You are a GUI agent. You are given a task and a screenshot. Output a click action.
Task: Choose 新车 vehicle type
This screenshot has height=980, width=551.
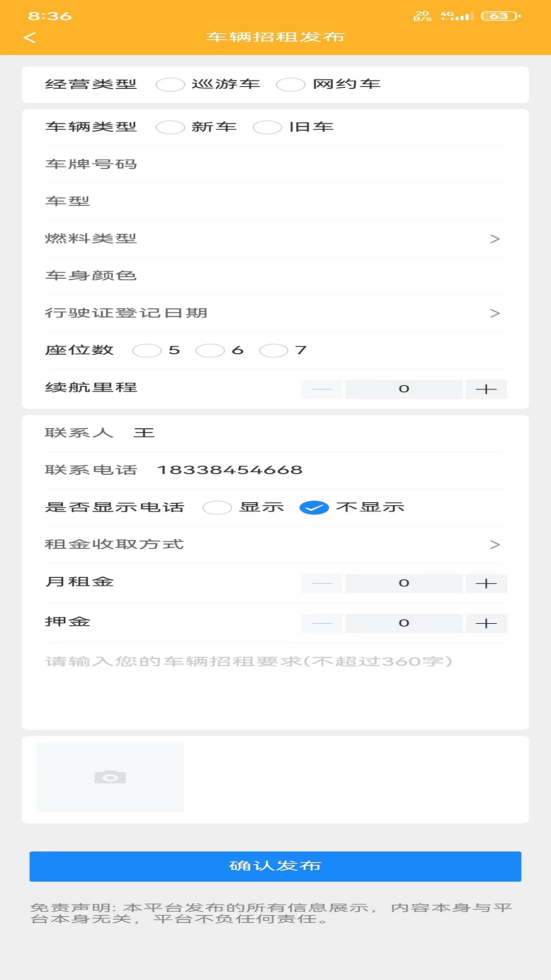click(x=170, y=127)
